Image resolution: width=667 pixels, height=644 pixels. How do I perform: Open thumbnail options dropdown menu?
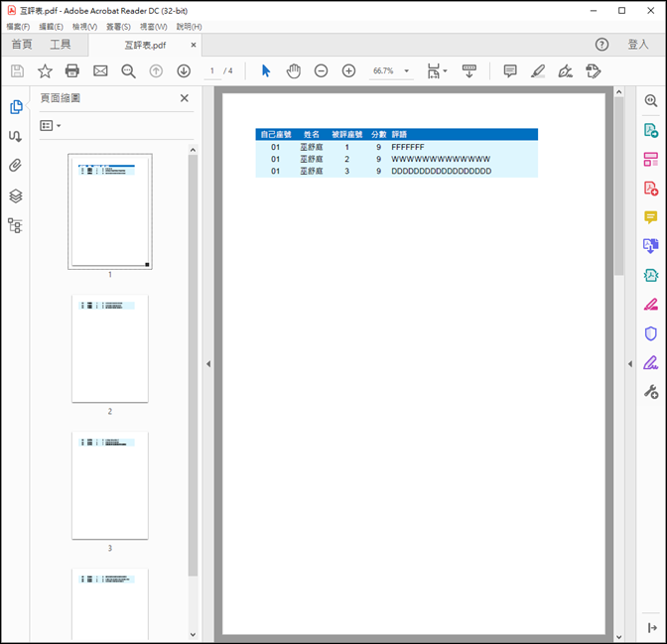(51, 126)
